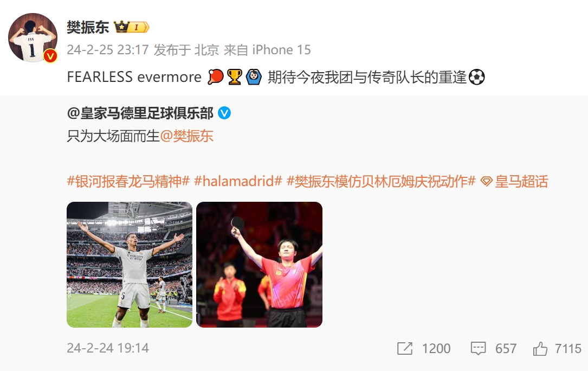Open the 樊振东 username link
588x371 pixels.
(x=88, y=27)
